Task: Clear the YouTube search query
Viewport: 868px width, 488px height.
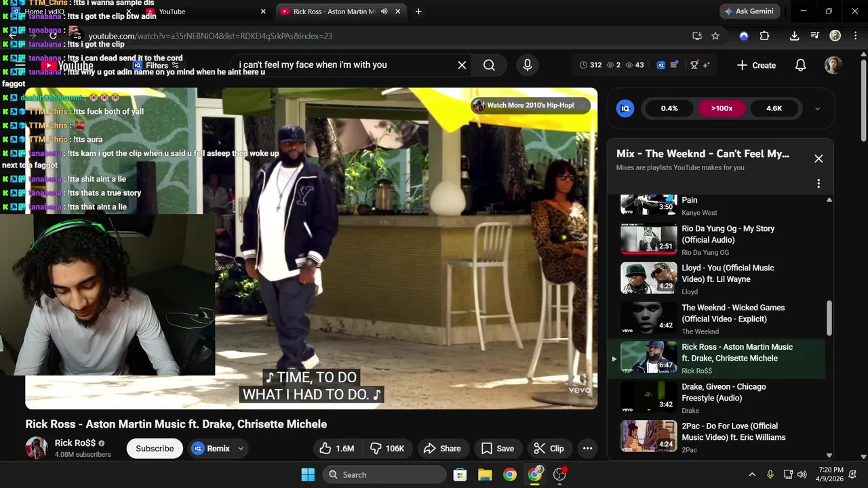Action: coord(462,65)
